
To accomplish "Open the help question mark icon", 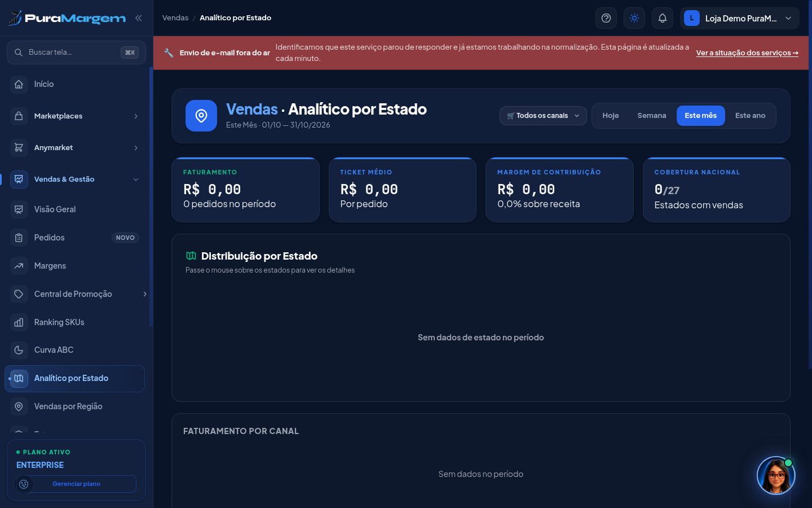I will (x=606, y=18).
